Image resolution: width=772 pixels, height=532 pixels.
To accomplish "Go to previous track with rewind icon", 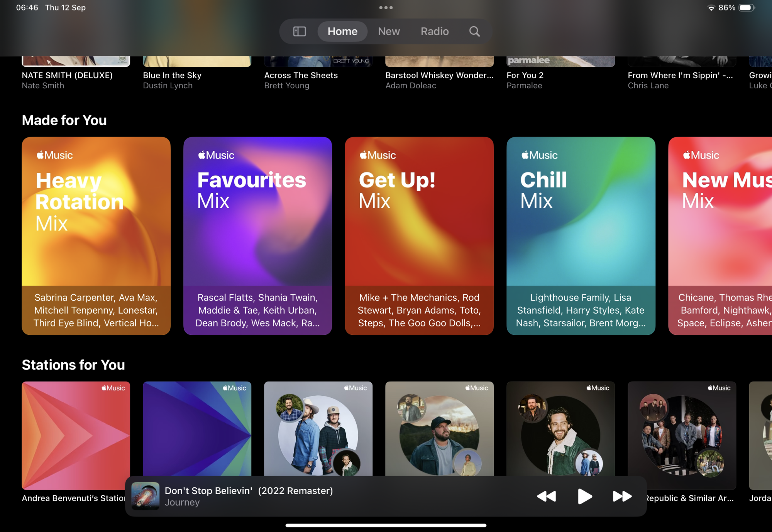I will (x=546, y=496).
